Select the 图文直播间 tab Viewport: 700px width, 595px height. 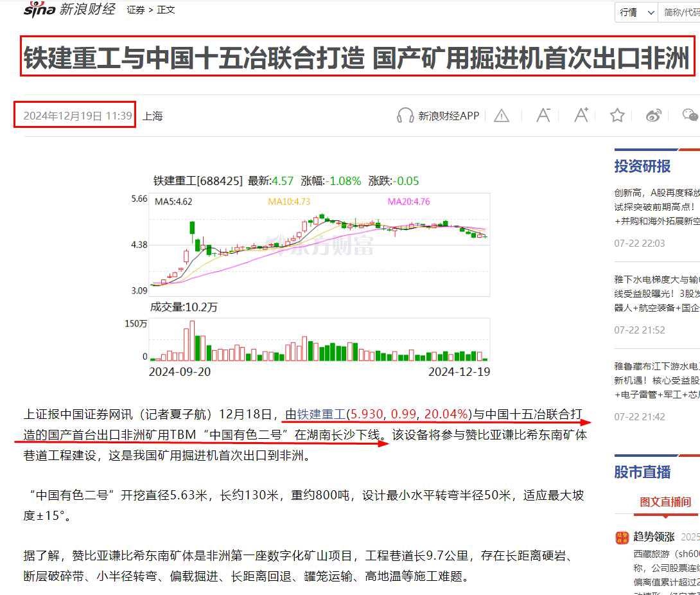[x=665, y=502]
